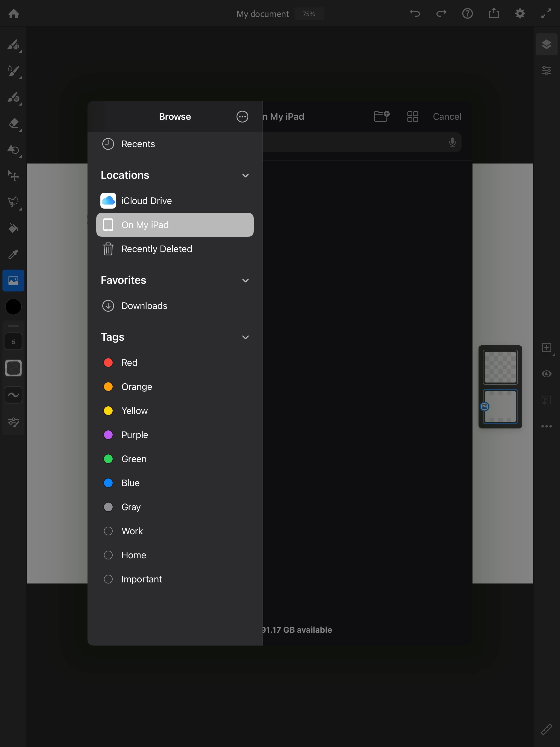This screenshot has height=747, width=560.
Task: Collapse the Tags section chevron
Action: (246, 337)
